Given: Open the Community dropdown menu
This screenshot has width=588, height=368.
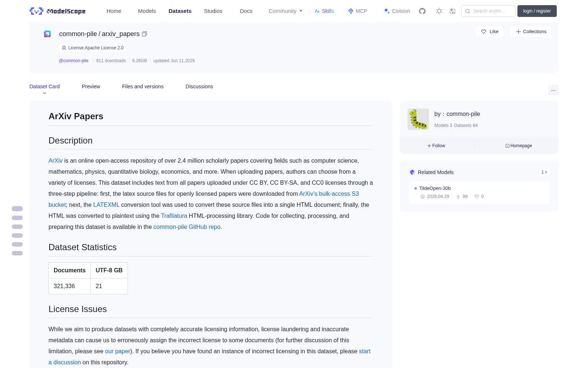Looking at the screenshot, I should pos(286,11).
